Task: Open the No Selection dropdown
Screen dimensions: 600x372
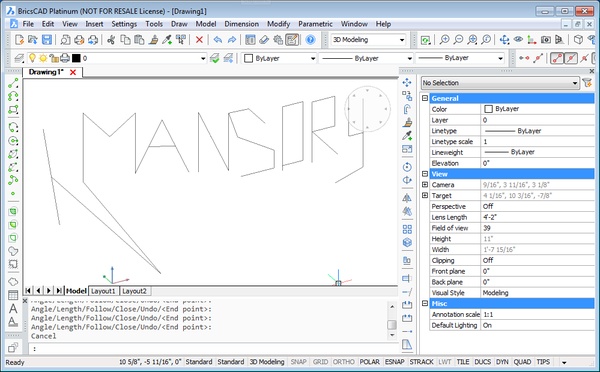Action: point(500,83)
